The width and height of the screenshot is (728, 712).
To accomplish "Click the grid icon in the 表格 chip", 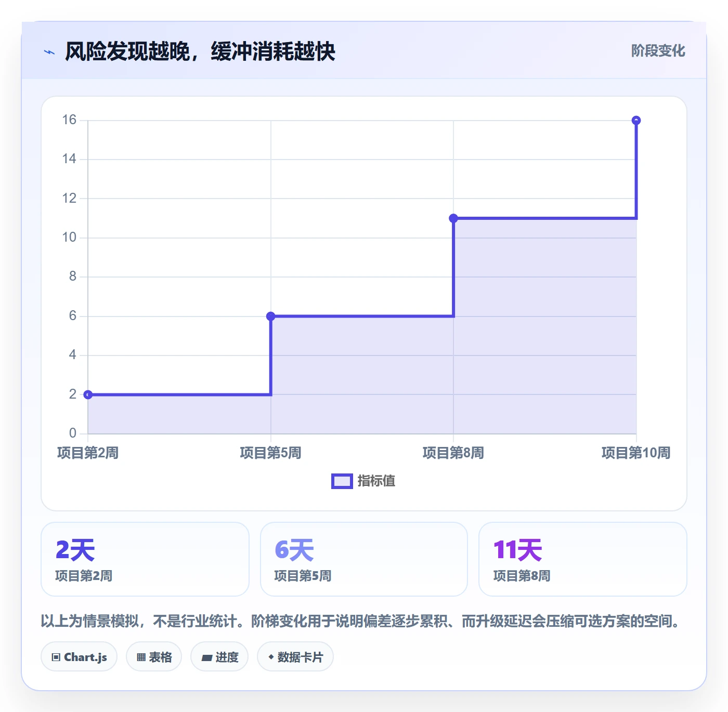I will [x=141, y=657].
